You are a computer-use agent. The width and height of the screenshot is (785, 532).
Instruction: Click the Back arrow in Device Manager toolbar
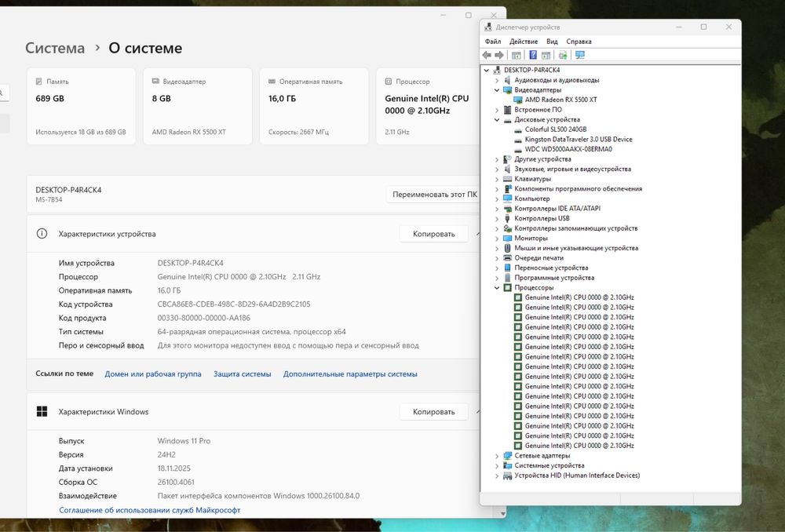click(487, 55)
